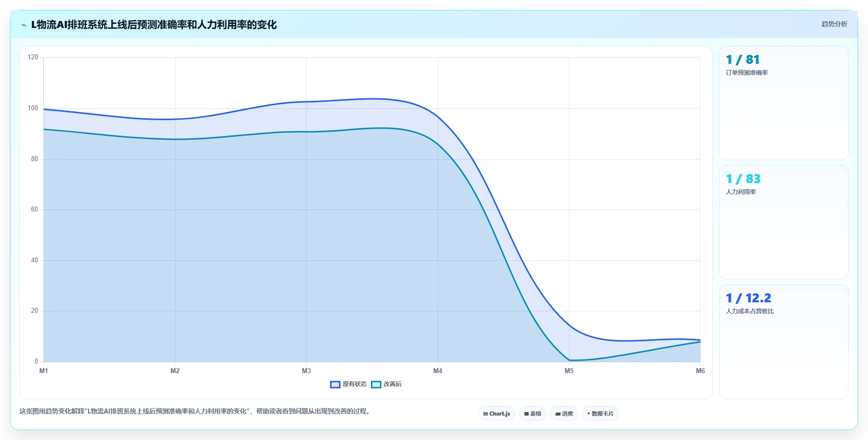868x440 pixels.
Task: Click the M6 axis label
Action: [700, 371]
